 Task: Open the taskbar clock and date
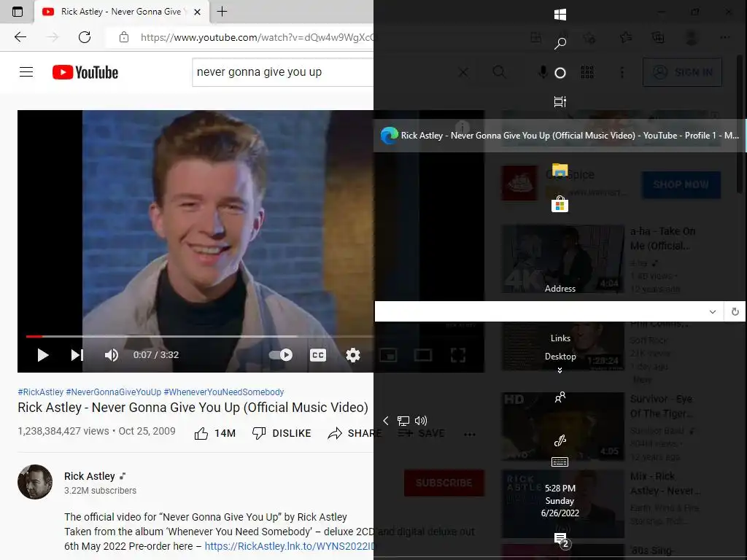(560, 500)
